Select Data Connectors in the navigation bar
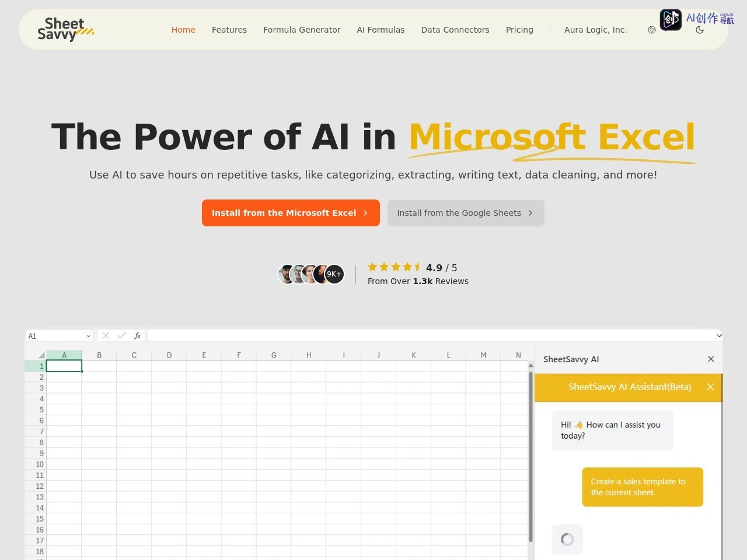747x560 pixels. [455, 30]
